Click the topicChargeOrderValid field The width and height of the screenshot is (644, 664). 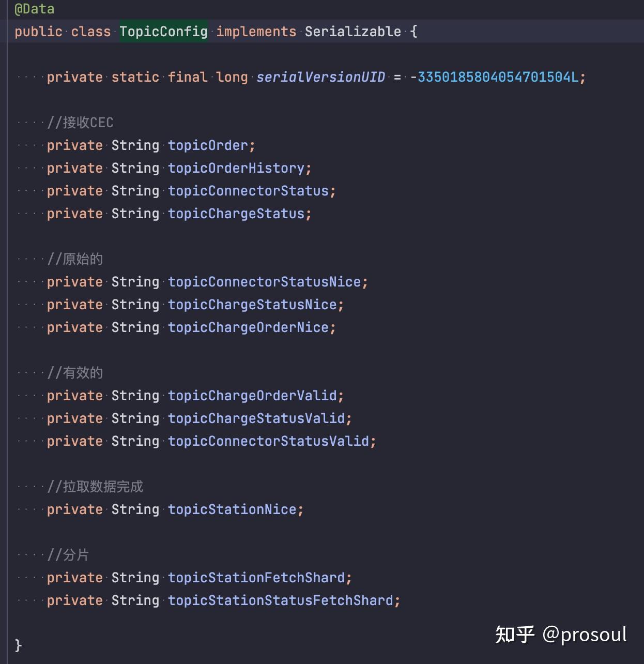pos(252,396)
